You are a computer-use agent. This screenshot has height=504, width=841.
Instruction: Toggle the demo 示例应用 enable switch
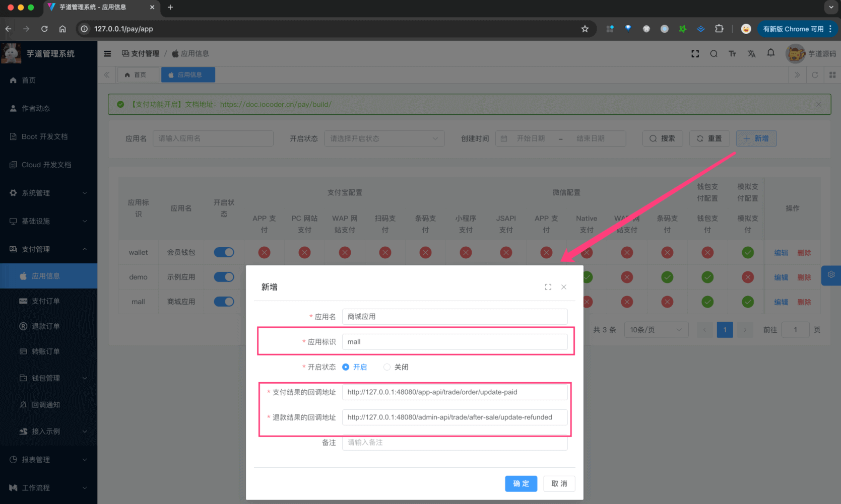224,277
